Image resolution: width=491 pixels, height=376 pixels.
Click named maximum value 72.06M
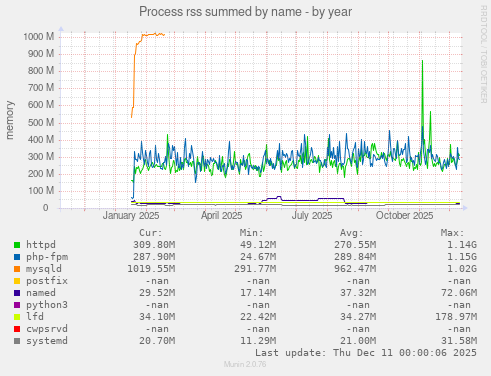pyautogui.click(x=459, y=293)
